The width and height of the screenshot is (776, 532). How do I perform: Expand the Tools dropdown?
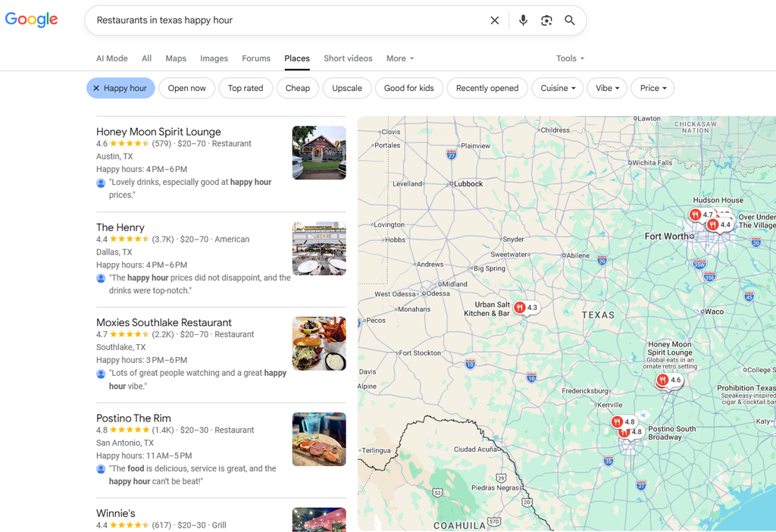tap(570, 58)
